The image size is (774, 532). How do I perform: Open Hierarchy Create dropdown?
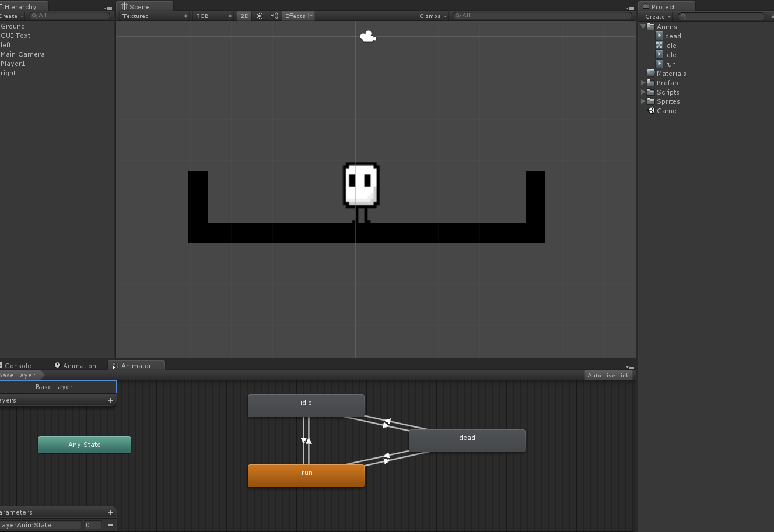point(12,16)
